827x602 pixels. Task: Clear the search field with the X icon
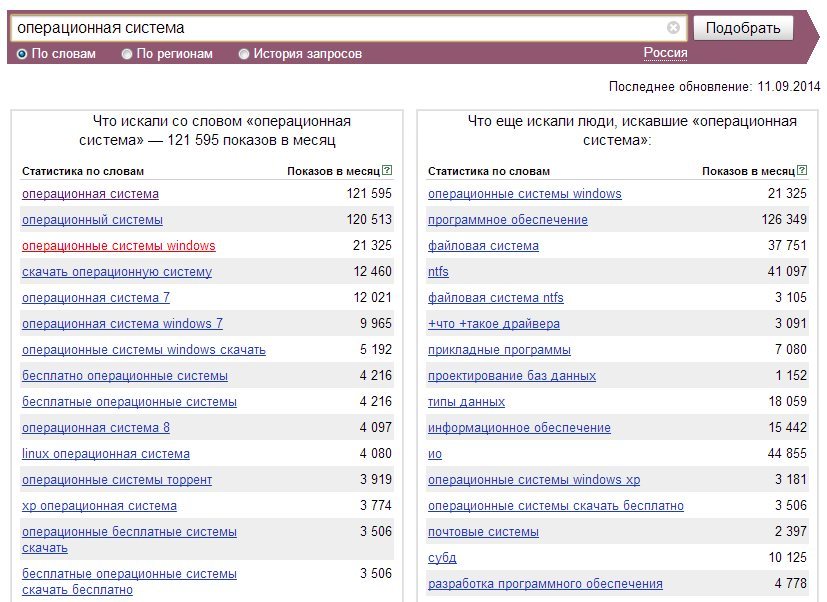[673, 27]
